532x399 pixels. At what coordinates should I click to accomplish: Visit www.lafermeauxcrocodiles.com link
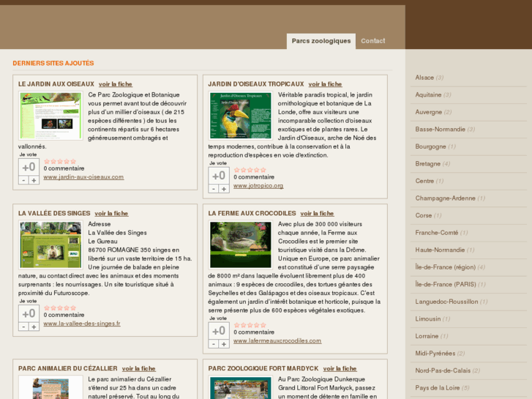[x=277, y=341]
